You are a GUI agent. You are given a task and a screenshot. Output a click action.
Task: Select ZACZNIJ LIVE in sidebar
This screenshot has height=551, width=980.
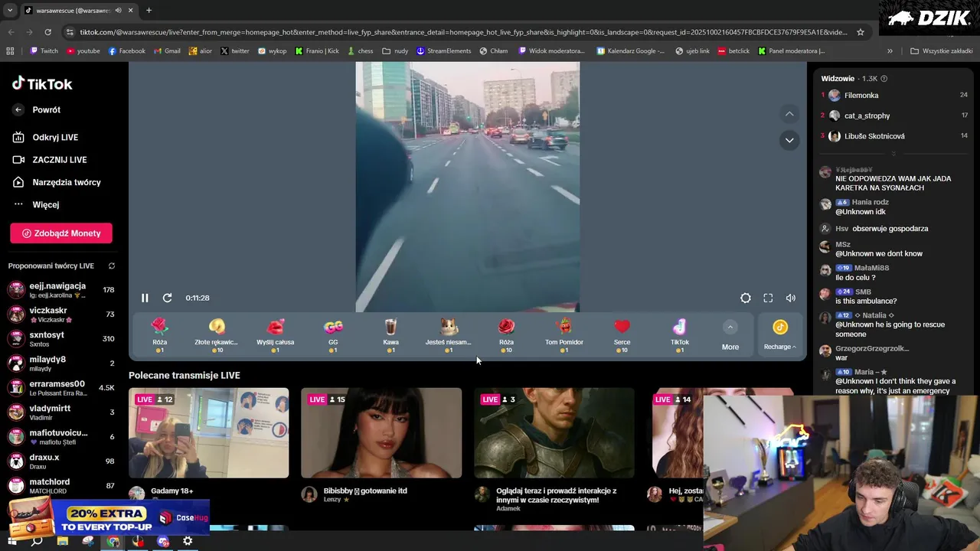tap(60, 160)
